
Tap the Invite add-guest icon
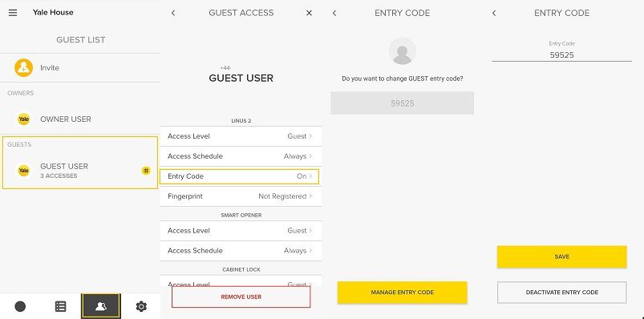click(x=23, y=68)
